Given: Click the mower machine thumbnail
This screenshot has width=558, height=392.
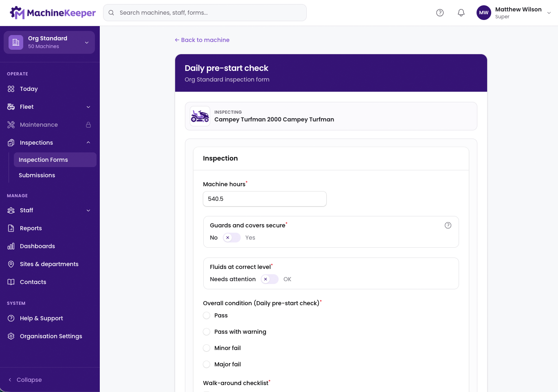Looking at the screenshot, I should click(x=200, y=116).
